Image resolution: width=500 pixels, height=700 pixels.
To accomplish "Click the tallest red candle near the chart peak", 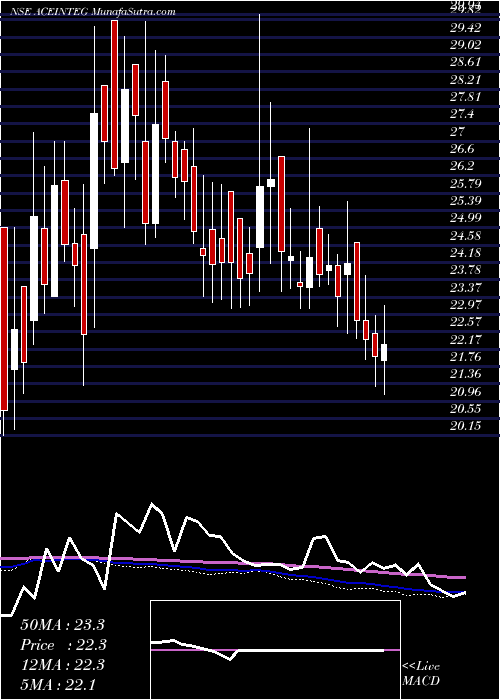I will (x=115, y=95).
